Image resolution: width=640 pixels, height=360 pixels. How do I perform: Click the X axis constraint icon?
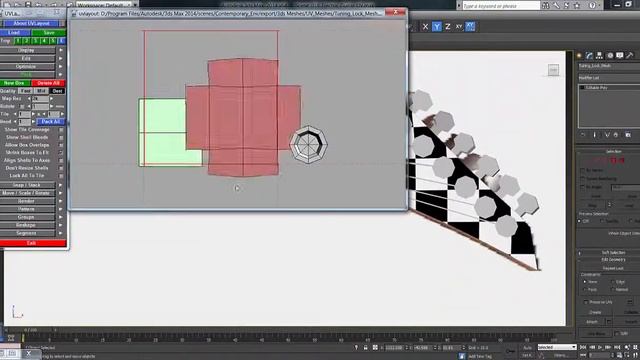click(425, 27)
